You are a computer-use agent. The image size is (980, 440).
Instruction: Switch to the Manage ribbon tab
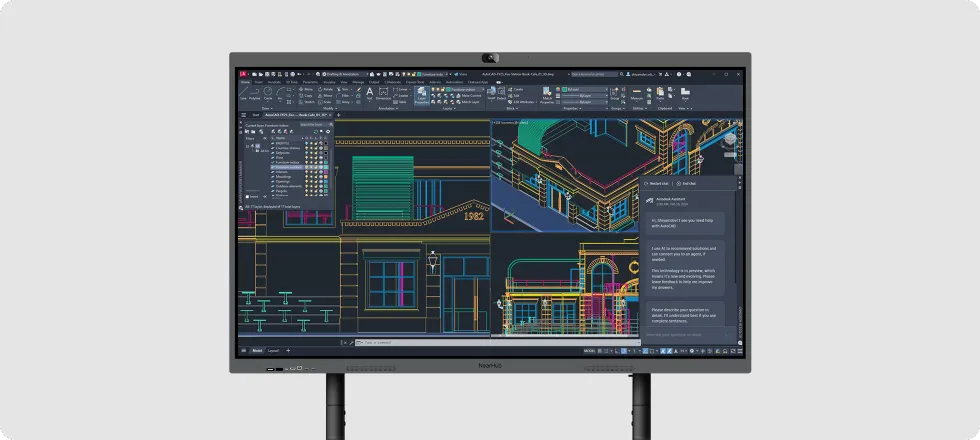coord(358,82)
